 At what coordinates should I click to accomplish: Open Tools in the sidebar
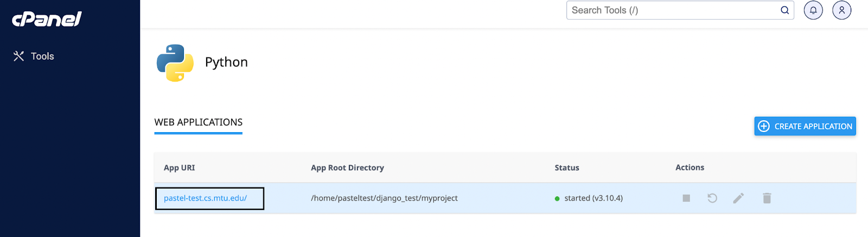[x=34, y=56]
